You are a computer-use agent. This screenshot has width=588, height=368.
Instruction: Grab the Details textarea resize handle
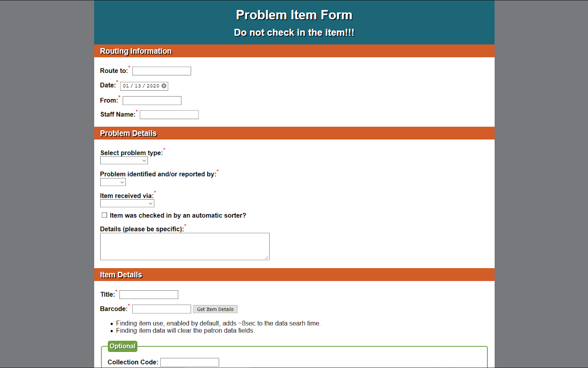point(266,258)
